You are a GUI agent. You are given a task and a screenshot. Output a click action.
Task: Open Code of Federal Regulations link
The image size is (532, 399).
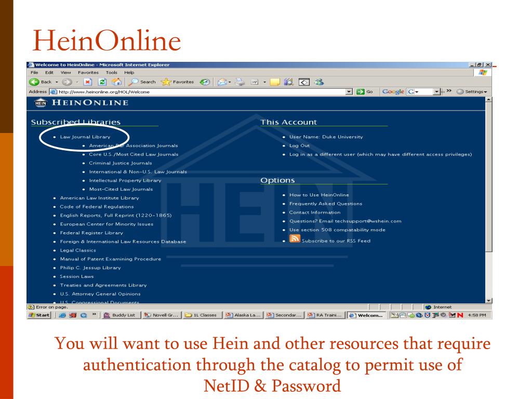pos(97,207)
